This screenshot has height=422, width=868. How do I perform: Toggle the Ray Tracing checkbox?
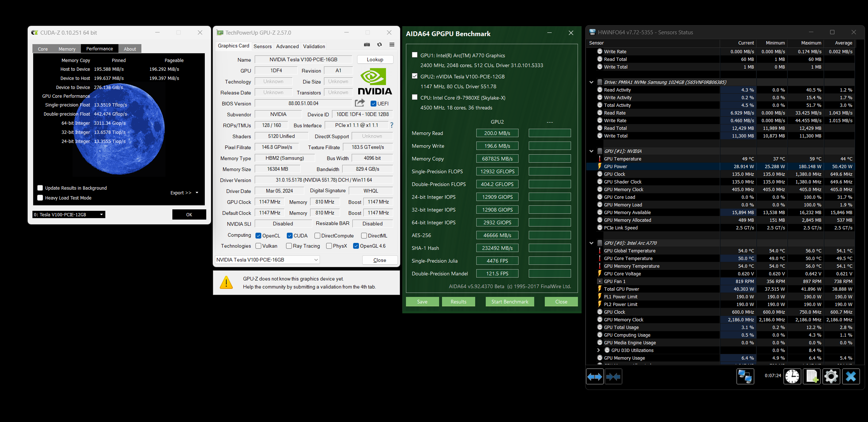(289, 246)
